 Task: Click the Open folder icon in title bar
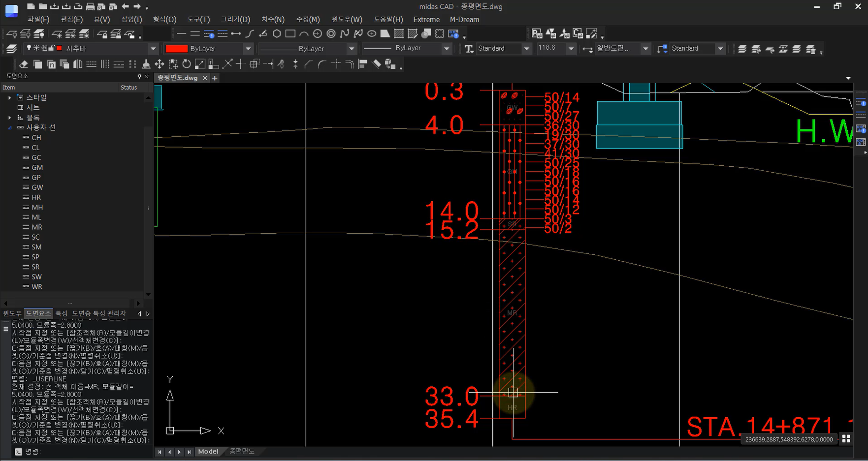(x=43, y=6)
